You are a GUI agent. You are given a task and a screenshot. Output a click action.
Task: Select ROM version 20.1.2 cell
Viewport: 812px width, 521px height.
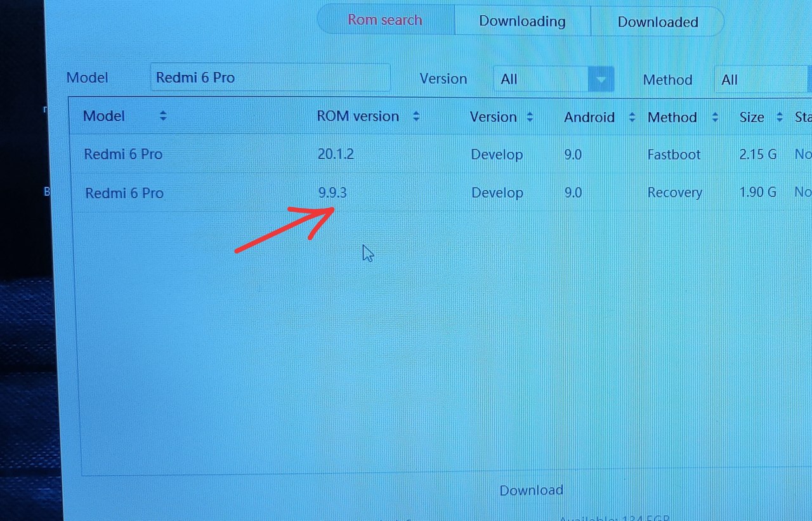(x=336, y=154)
